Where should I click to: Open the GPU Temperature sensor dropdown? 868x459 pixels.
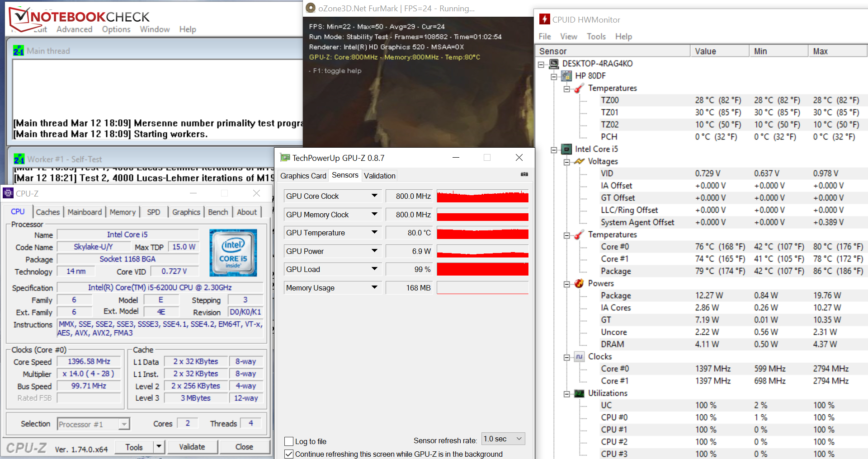tap(374, 232)
